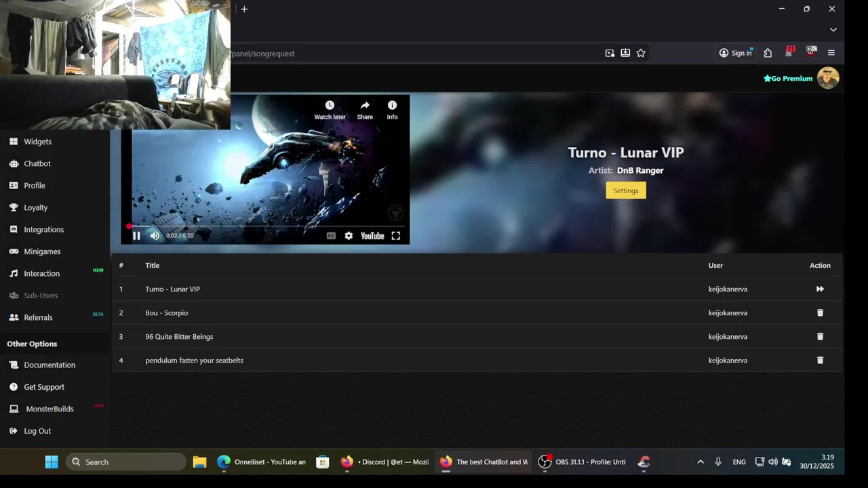Viewport: 868px width, 488px height.
Task: Switch to the OBS 31.1.1 taskbar window
Action: [x=583, y=462]
